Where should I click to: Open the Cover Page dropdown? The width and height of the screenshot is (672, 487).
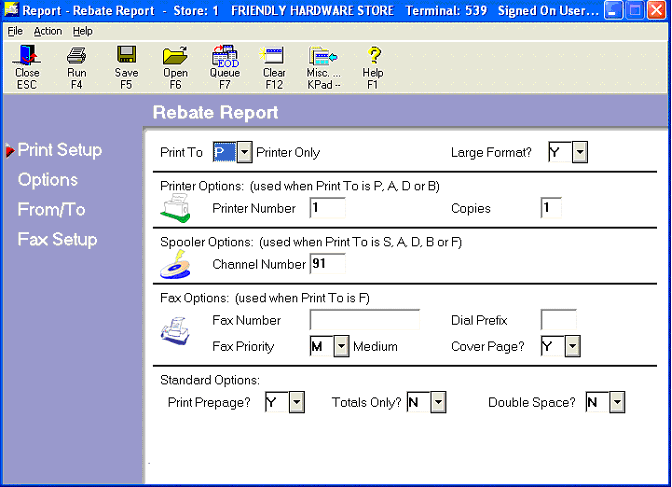[573, 346]
